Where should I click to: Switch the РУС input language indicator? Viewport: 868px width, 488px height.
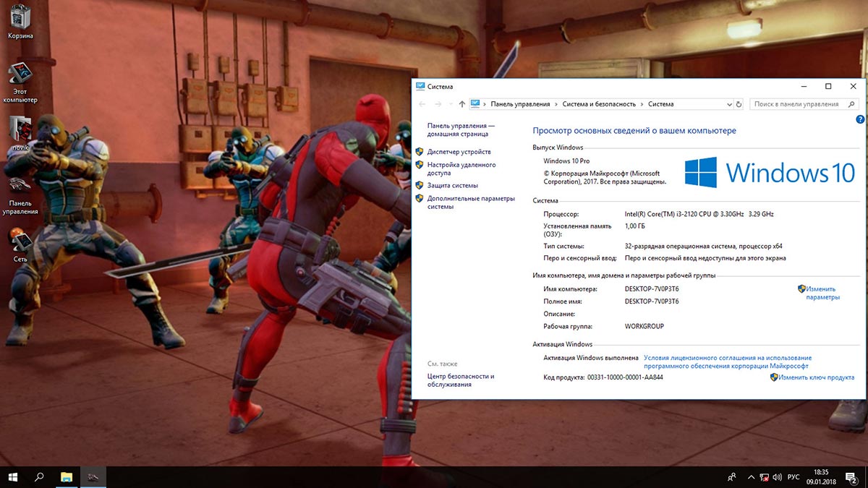tap(793, 477)
